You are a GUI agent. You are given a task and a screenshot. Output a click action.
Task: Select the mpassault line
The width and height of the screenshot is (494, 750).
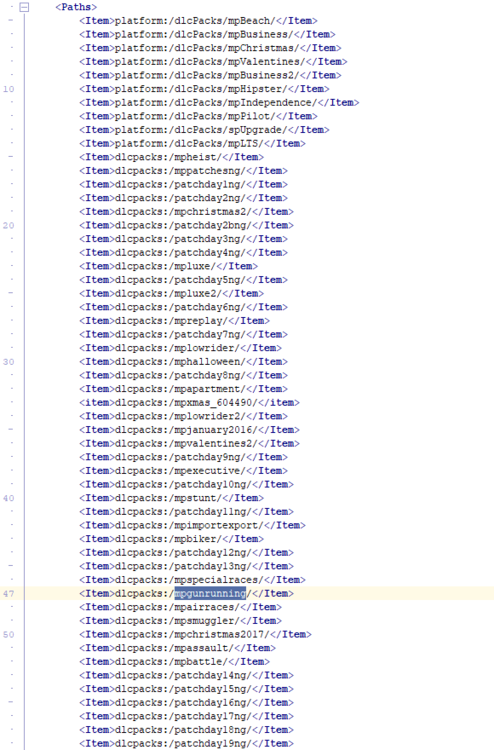click(177, 648)
